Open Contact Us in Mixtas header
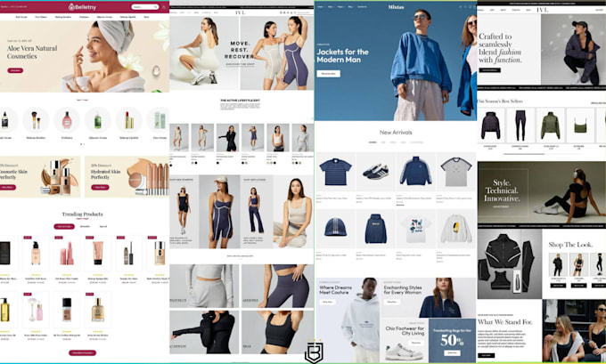Image resolution: width=606 pixels, height=364 pixels. (362, 6)
